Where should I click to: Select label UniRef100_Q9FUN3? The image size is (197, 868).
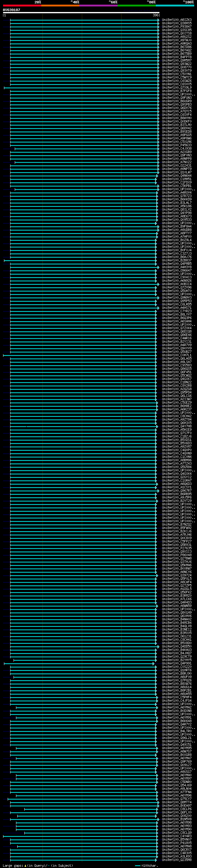(177, 98)
